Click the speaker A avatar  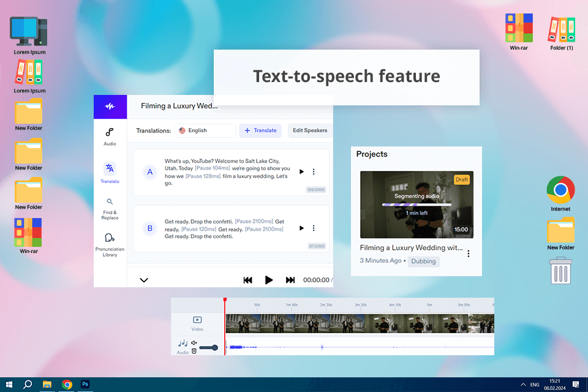(x=149, y=172)
